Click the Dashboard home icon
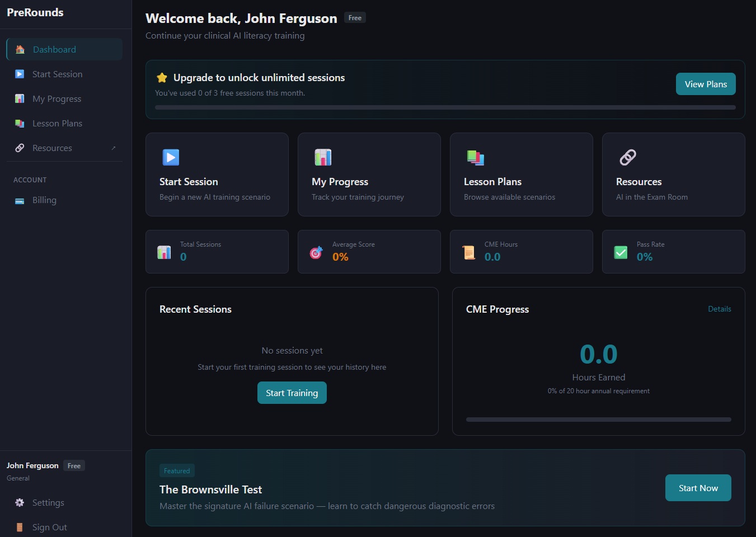The width and height of the screenshot is (756, 537). coord(19,49)
